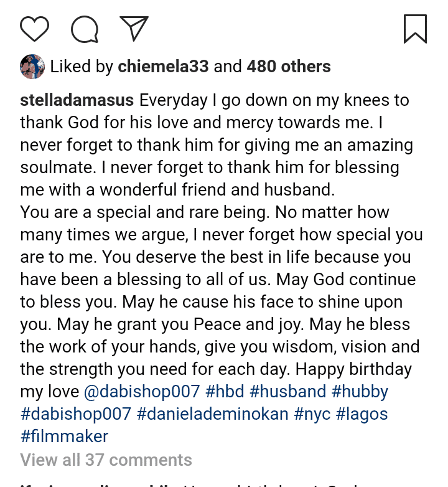Open stelladamasus profile from caption
Screen dimensions: 448x487
(x=77, y=100)
